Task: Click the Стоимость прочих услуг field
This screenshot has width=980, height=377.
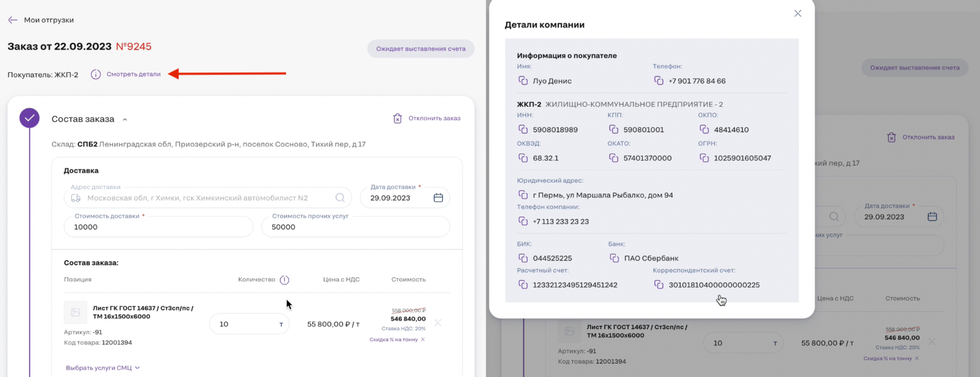Action: point(356,227)
